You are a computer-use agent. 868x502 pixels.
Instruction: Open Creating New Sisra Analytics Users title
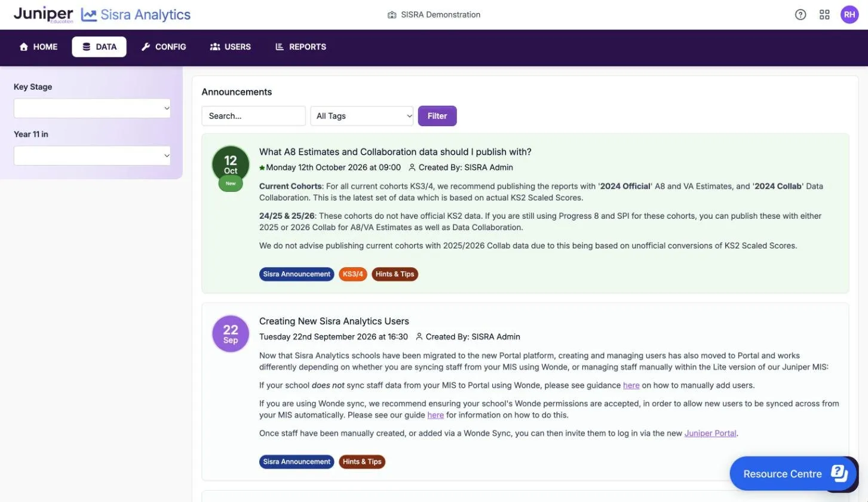(x=334, y=321)
